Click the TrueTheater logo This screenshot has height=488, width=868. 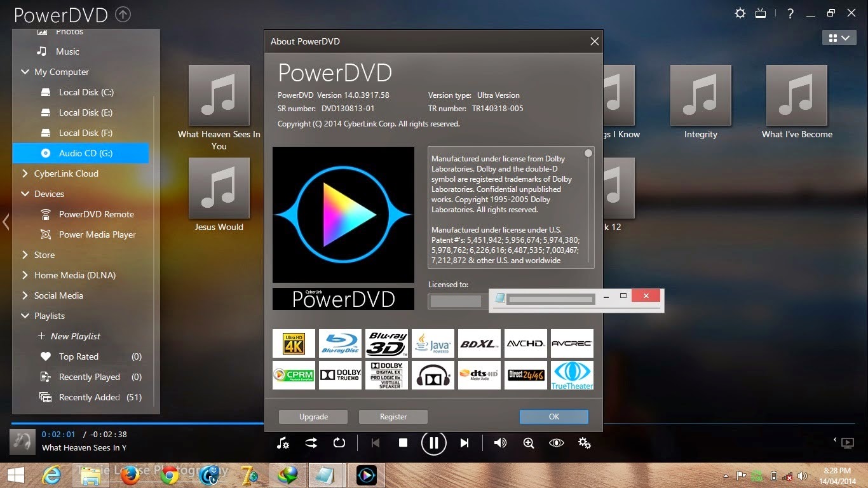point(572,375)
